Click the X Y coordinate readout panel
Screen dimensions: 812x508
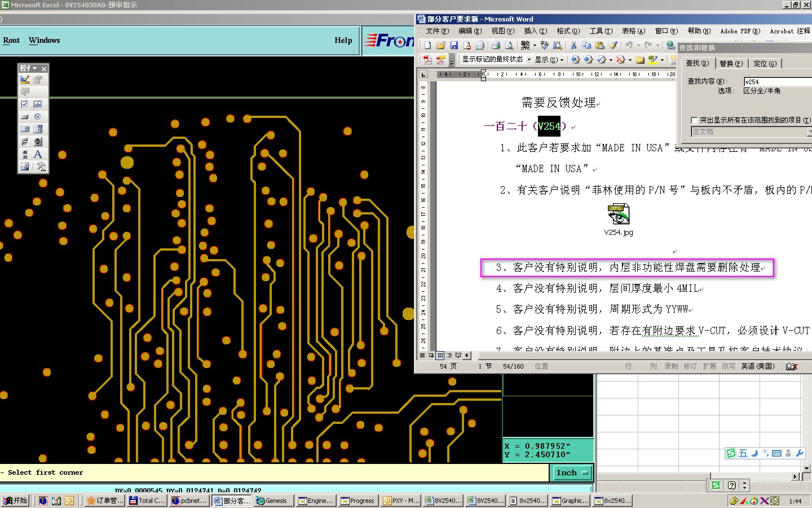(548, 450)
